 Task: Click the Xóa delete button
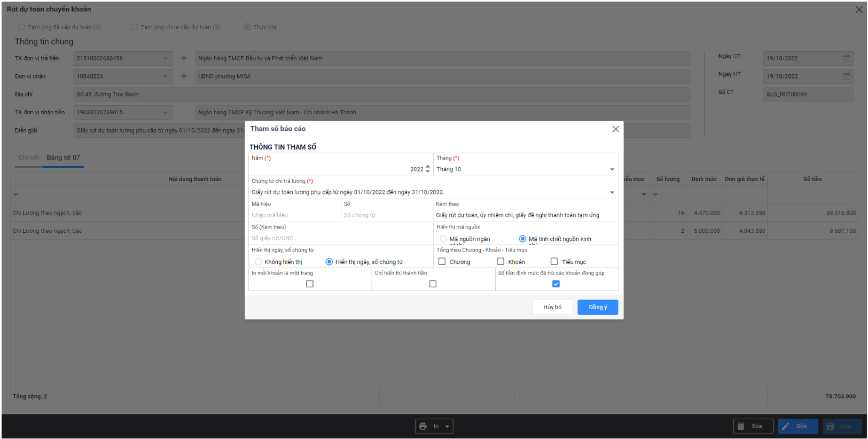[x=753, y=426]
